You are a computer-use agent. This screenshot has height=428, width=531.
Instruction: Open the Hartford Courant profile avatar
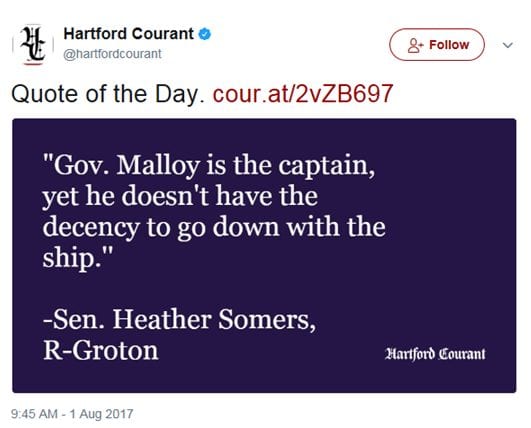33,44
